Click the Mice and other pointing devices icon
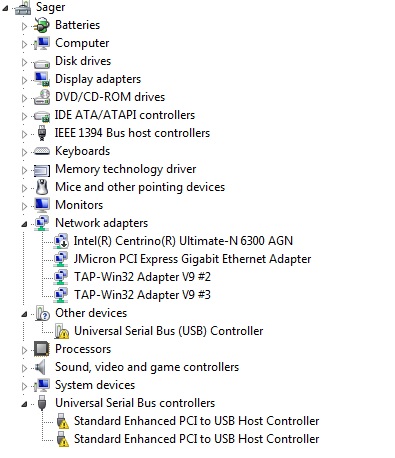 tap(42, 187)
